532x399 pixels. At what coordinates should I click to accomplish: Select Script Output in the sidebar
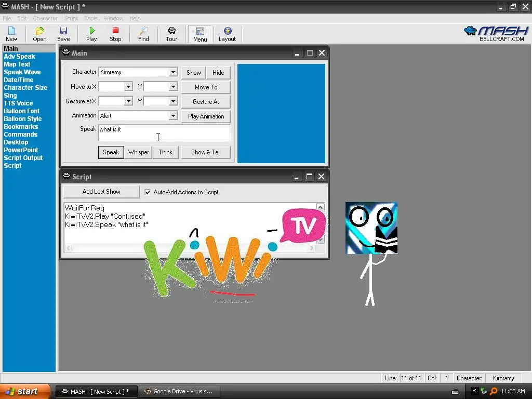23,158
